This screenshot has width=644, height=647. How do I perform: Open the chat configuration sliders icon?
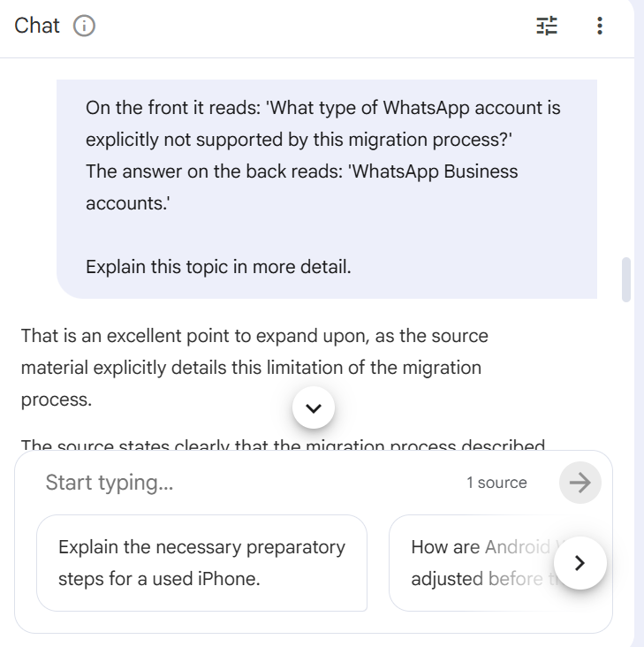pyautogui.click(x=547, y=27)
